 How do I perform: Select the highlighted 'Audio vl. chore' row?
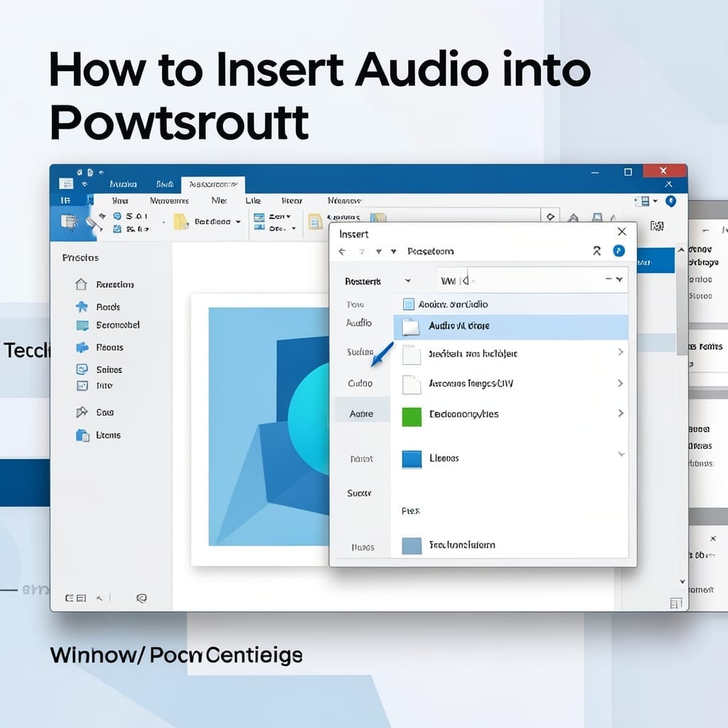tap(510, 327)
